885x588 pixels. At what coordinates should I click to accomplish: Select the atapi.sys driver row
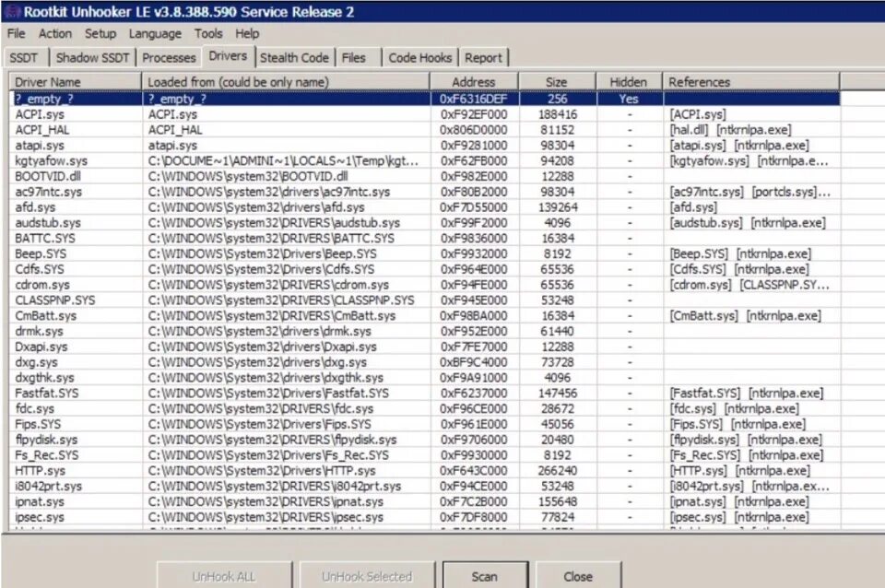point(426,146)
